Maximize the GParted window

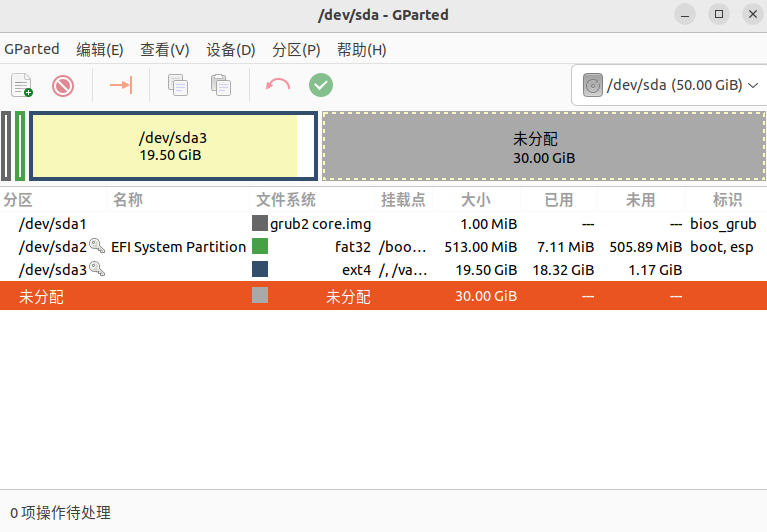click(719, 14)
